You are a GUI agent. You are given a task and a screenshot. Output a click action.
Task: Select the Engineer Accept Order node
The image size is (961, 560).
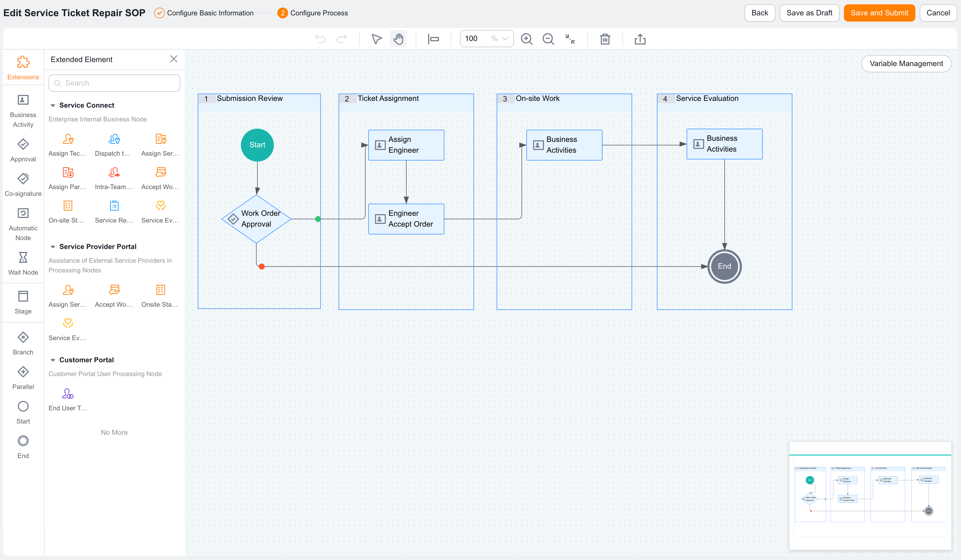pyautogui.click(x=406, y=219)
